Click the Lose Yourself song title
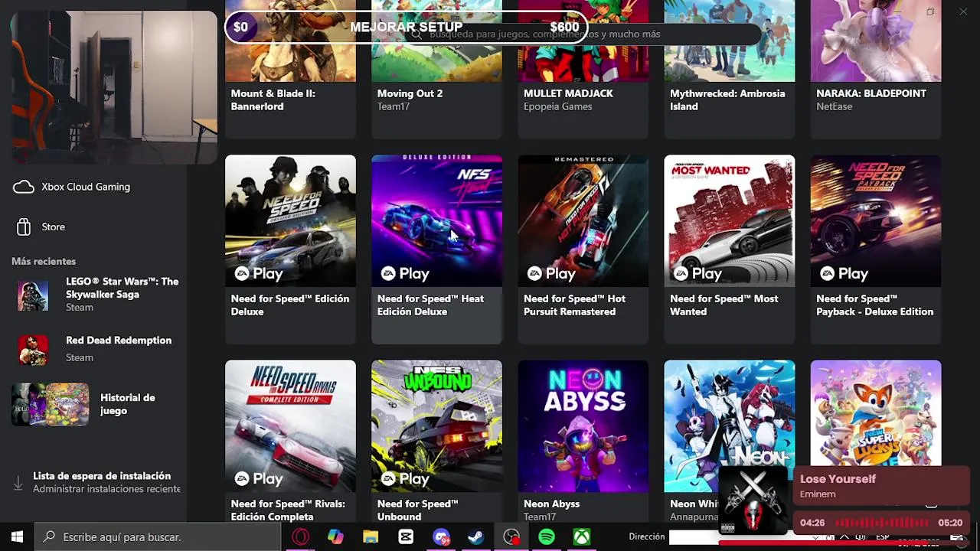This screenshot has width=980, height=551. (838, 479)
